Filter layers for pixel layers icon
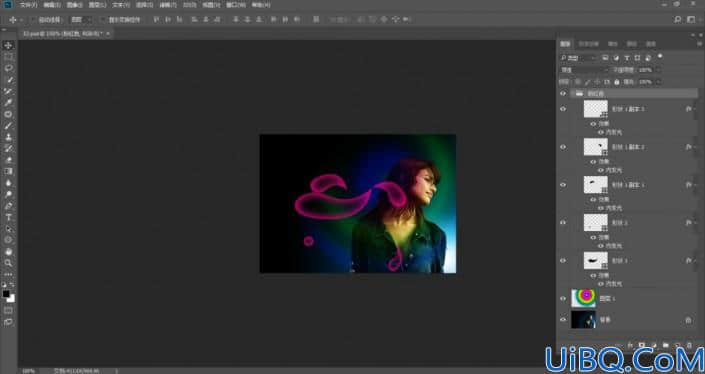705x374 pixels. pyautogui.click(x=605, y=58)
